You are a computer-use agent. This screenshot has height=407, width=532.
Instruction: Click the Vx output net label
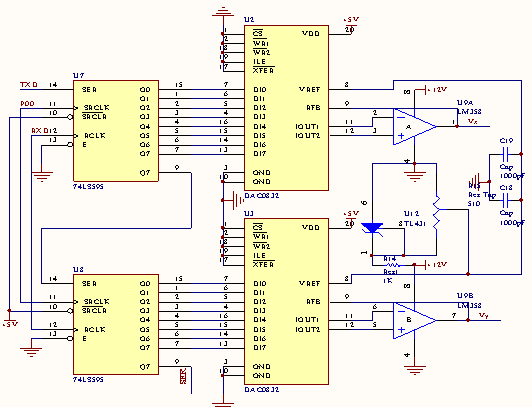pos(473,121)
